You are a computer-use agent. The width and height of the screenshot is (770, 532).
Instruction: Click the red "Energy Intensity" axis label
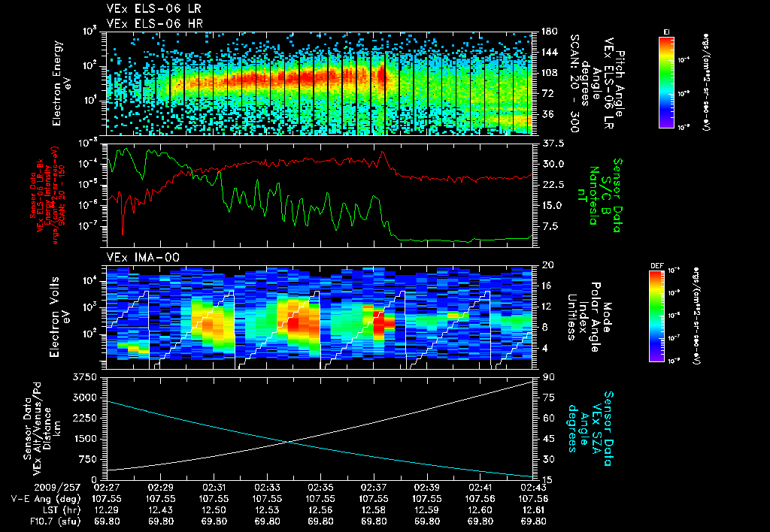point(47,195)
